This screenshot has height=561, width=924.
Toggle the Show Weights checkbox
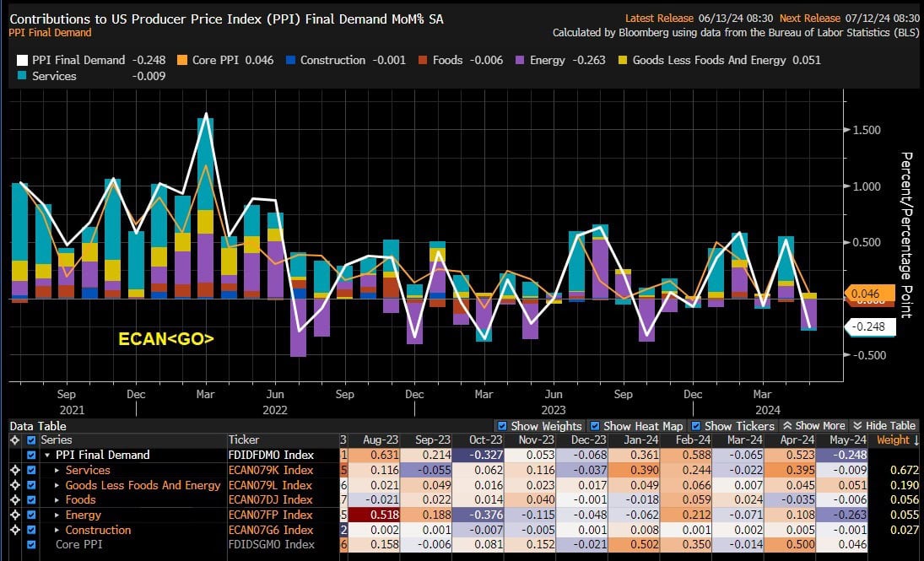503,426
